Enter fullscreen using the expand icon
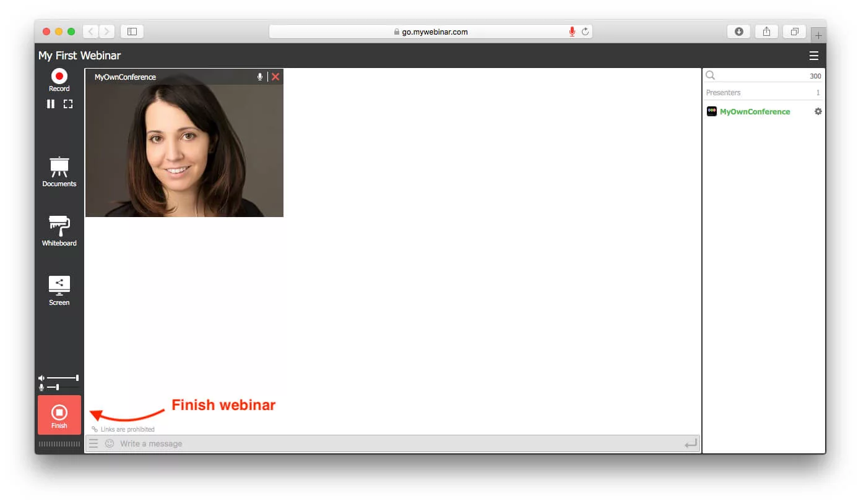This screenshot has height=504, width=861. tap(68, 104)
